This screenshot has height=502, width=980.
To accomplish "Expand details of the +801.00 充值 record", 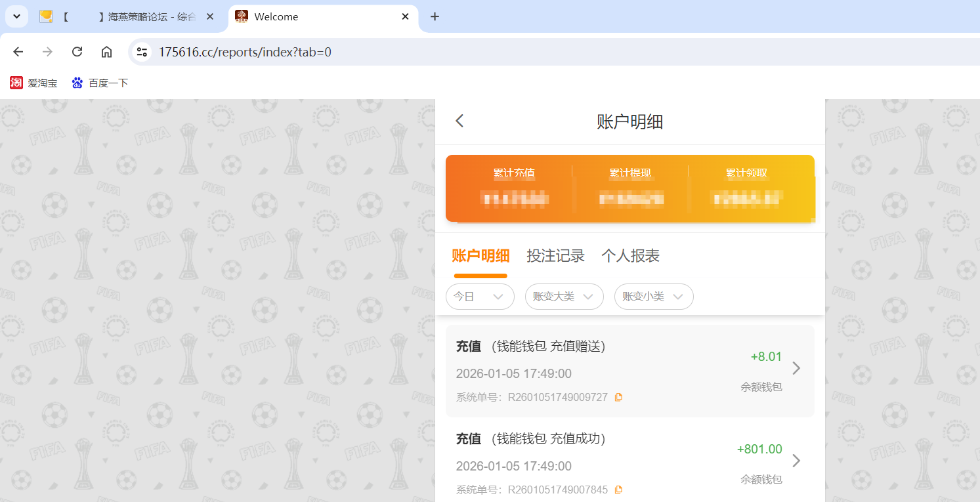I will [x=796, y=461].
